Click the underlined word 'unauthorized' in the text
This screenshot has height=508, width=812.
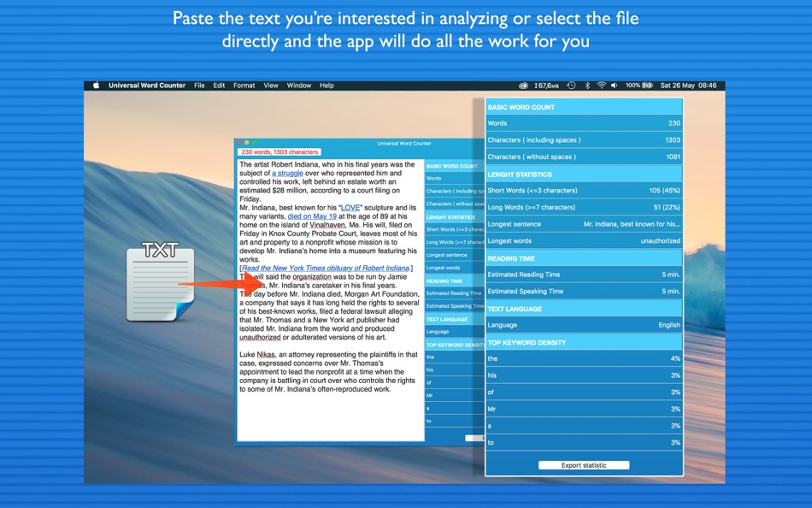click(260, 338)
